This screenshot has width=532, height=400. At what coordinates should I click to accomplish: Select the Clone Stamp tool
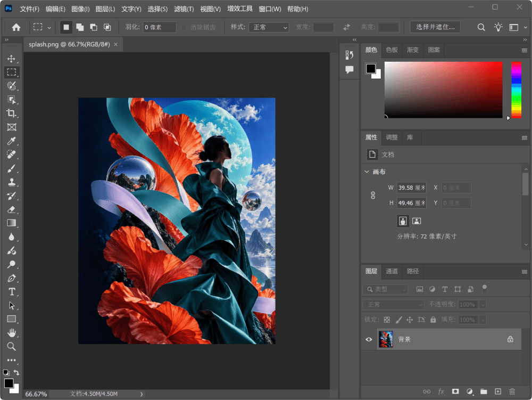[12, 182]
